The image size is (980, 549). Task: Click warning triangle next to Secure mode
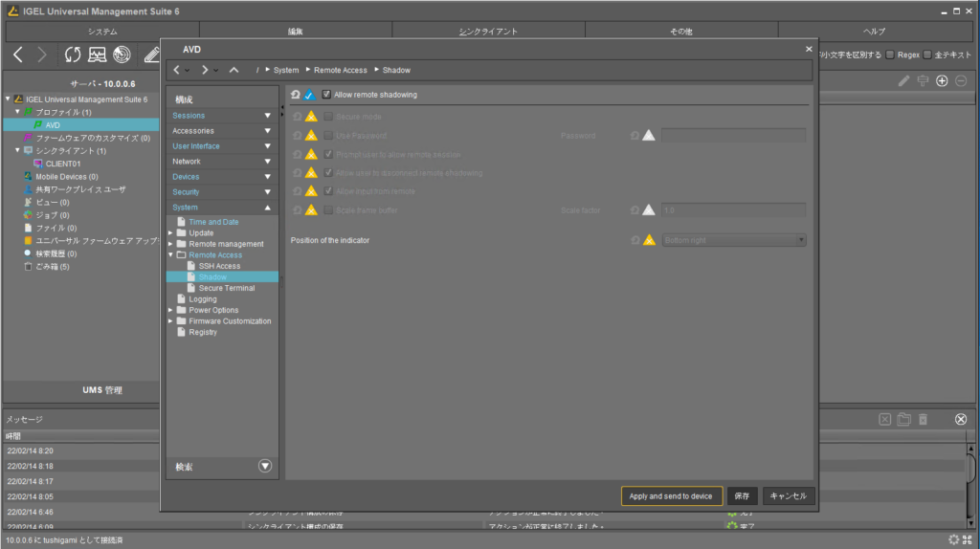coord(311,117)
